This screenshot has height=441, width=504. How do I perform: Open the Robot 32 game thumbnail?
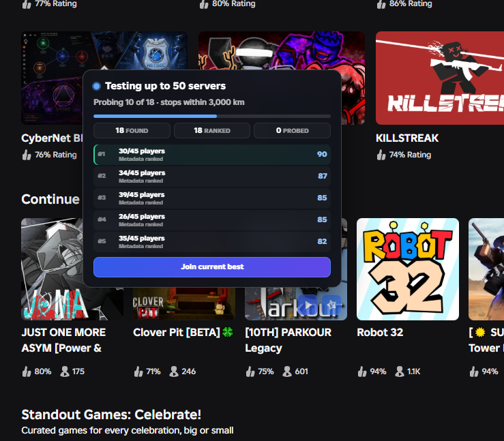click(408, 269)
